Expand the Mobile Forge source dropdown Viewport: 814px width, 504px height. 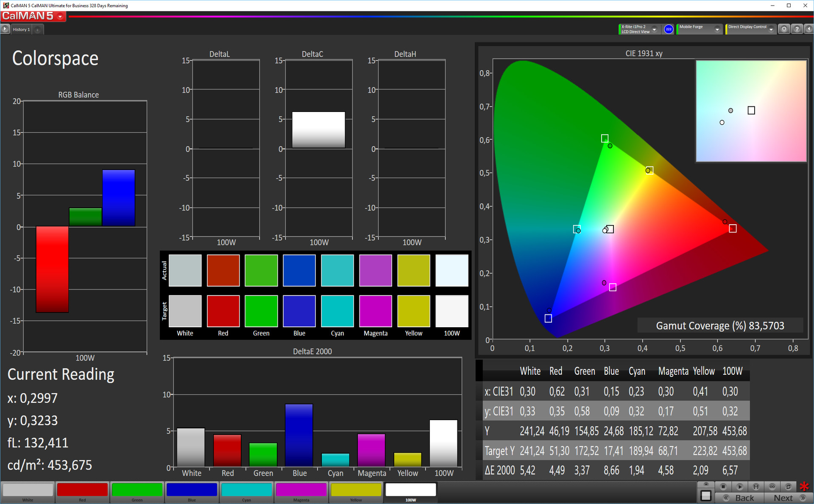tap(717, 29)
